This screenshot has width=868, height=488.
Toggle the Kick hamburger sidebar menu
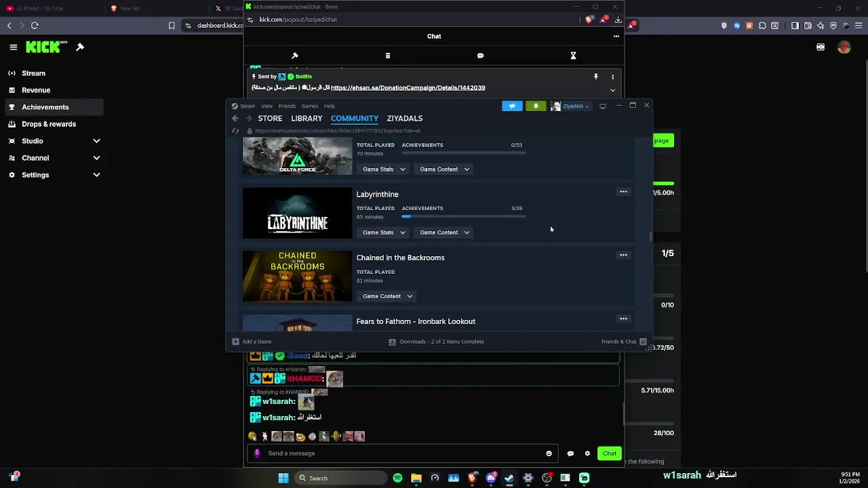pyautogui.click(x=13, y=47)
